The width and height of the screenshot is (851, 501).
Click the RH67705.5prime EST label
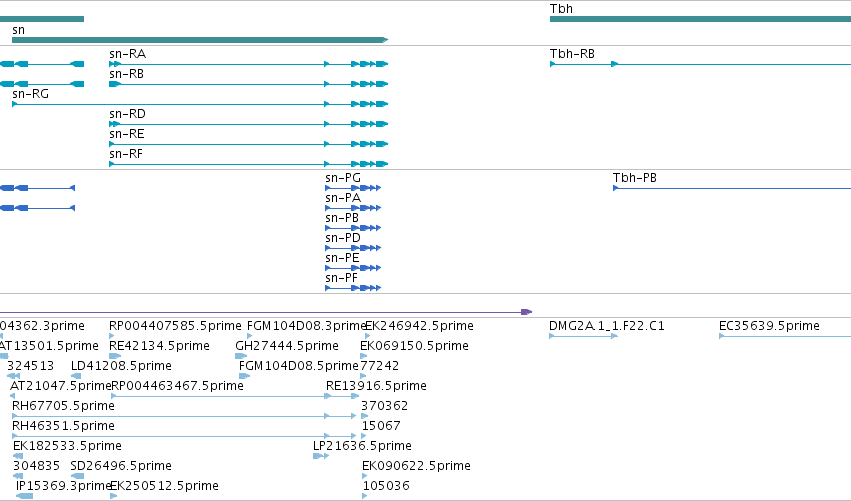(x=63, y=406)
